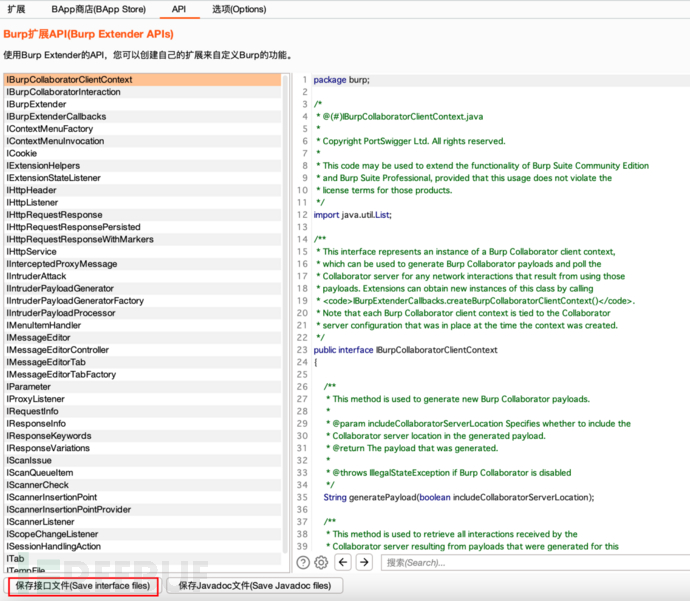The height and width of the screenshot is (601, 690).
Task: Click the next match right arrow
Action: pyautogui.click(x=365, y=563)
